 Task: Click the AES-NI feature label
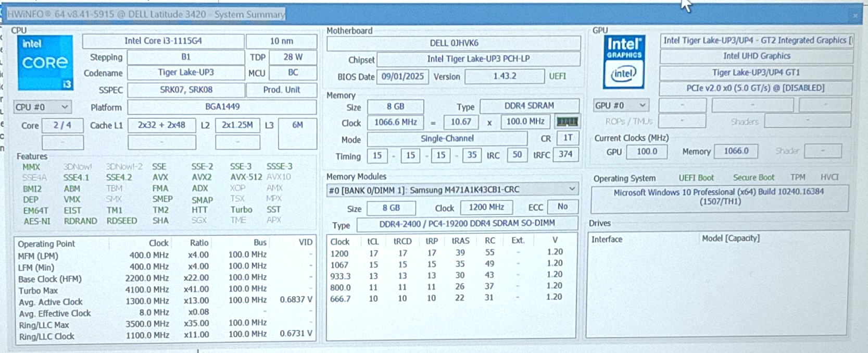37,221
